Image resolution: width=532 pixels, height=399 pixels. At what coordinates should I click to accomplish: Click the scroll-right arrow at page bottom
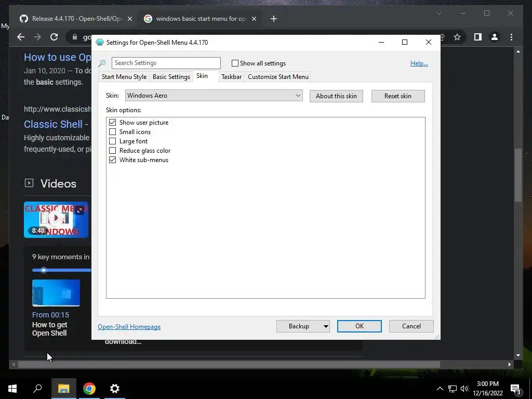point(509,364)
